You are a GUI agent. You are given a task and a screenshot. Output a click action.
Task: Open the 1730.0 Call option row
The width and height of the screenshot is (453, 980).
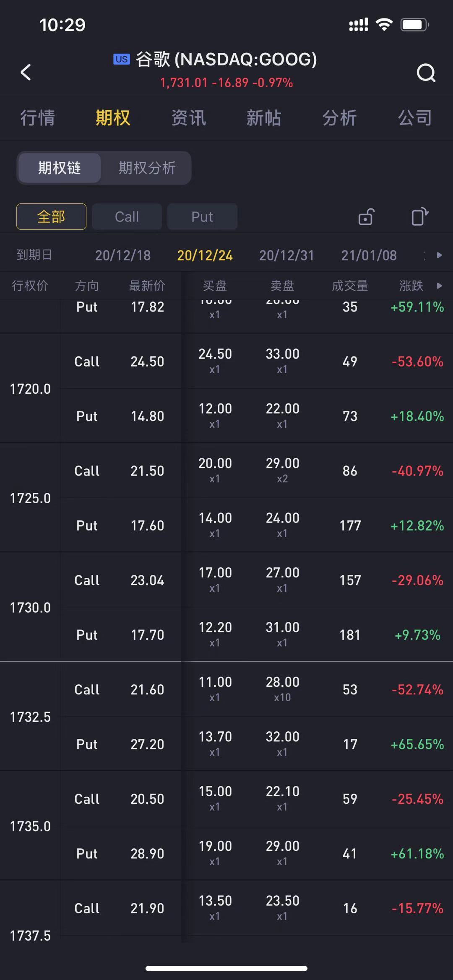(257, 580)
